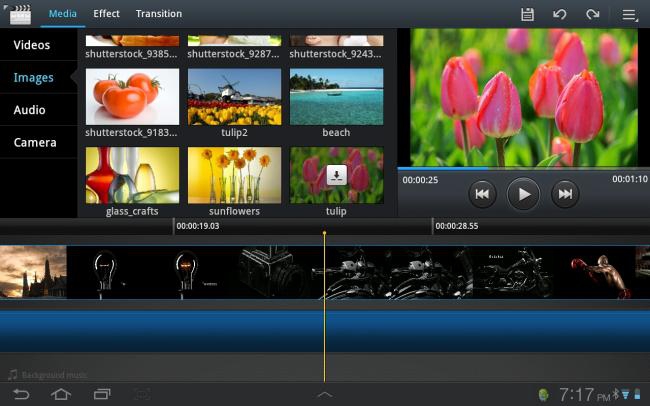Seek using the preview progress bar

(524, 168)
